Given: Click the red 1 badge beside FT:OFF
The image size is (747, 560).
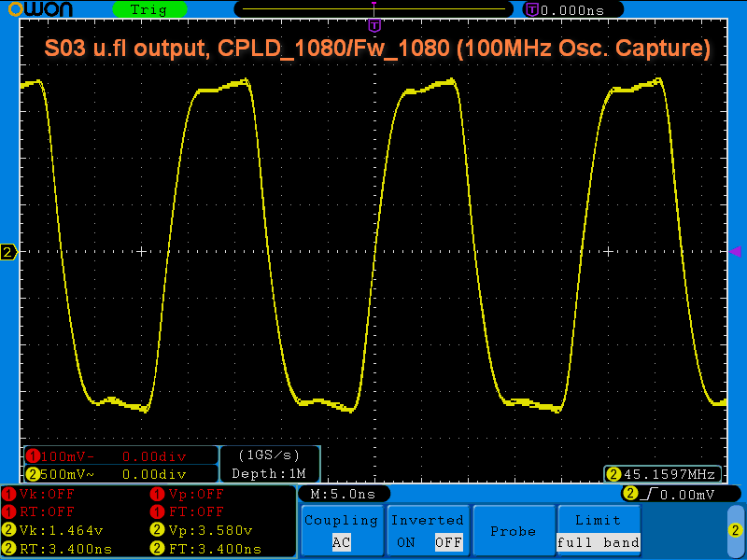Looking at the screenshot, I should [157, 511].
